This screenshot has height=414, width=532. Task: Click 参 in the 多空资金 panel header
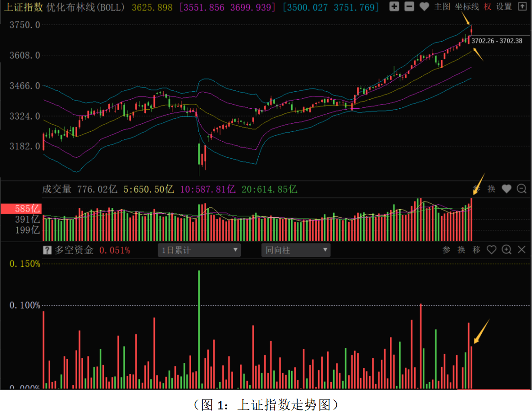(446, 250)
